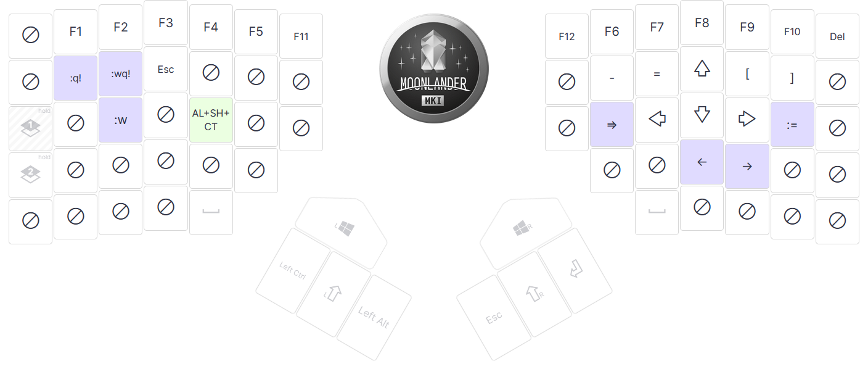The image size is (868, 369).
Task: Click the Del key
Action: pos(837,36)
